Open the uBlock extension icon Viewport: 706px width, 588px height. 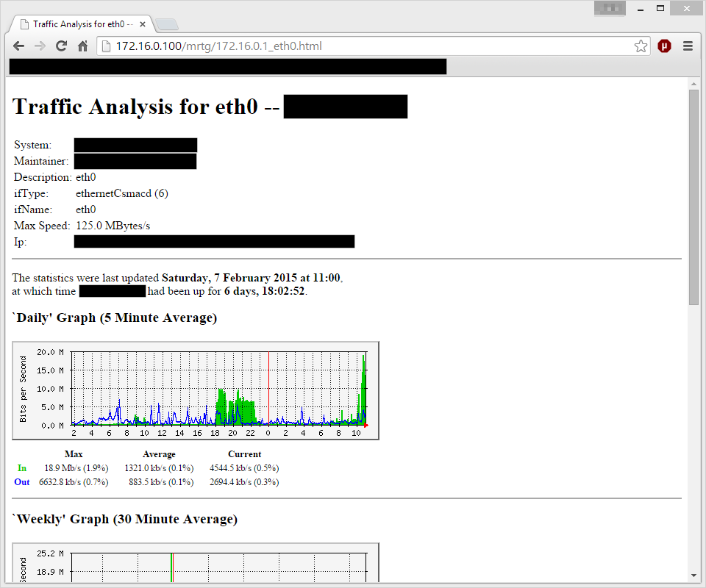(x=664, y=46)
